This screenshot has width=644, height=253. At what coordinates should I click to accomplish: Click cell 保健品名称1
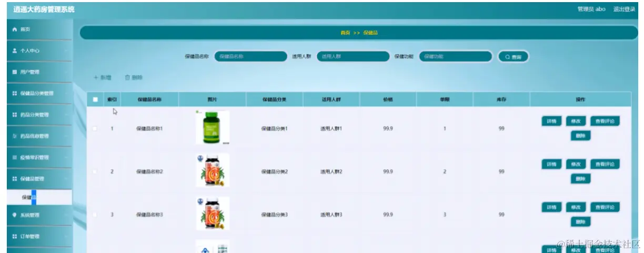click(x=149, y=128)
